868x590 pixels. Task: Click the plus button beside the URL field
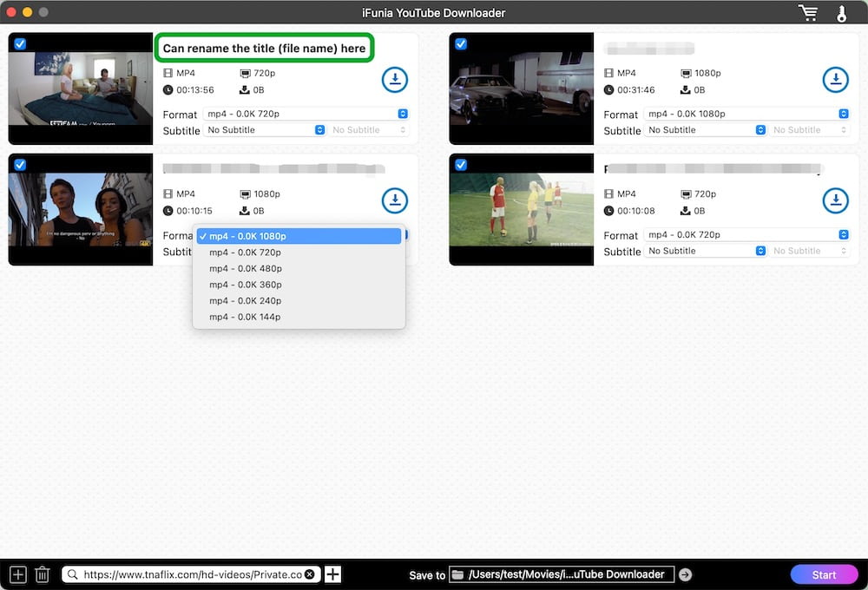[x=332, y=574]
